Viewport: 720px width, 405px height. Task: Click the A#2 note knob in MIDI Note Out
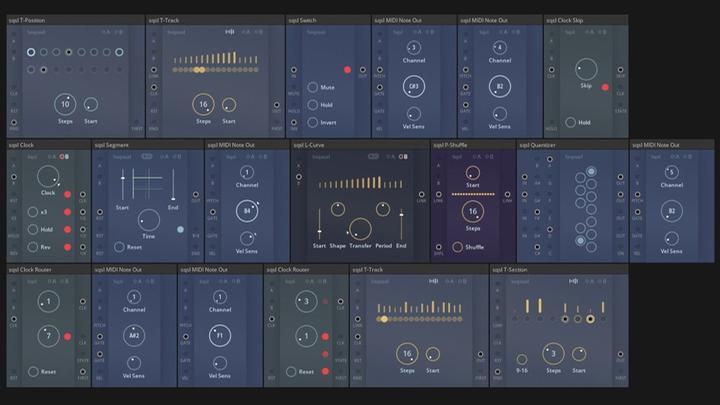(134, 336)
